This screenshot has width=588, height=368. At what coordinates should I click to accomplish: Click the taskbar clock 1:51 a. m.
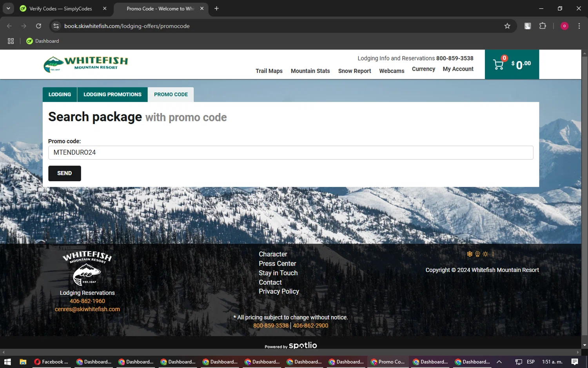(x=552, y=362)
